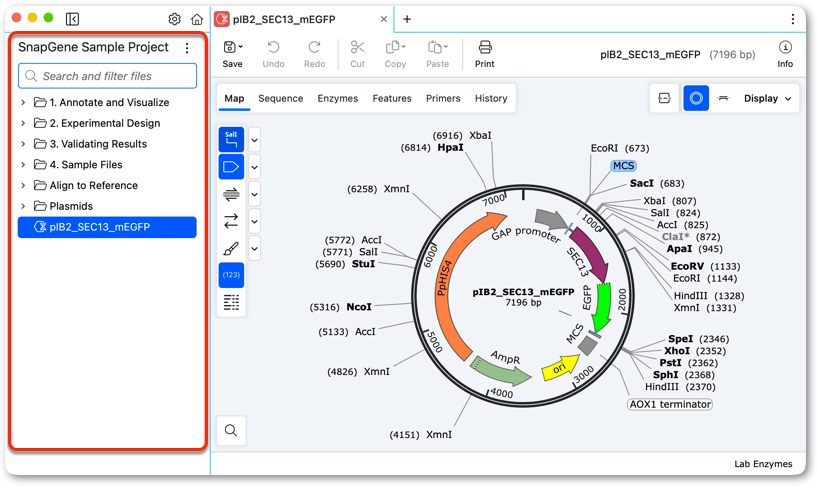The height and width of the screenshot is (486, 817).
Task: Click the HpaI (6814) enzyme label
Action: [431, 148]
